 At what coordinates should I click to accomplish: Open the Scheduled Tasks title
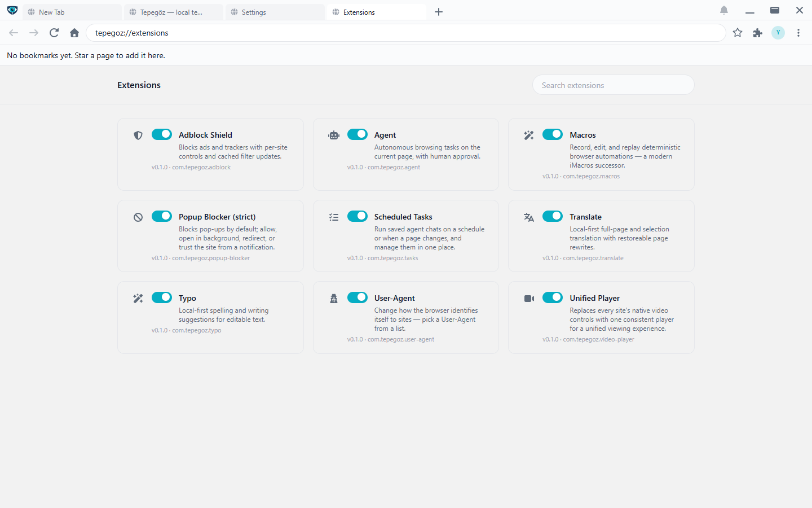(x=403, y=217)
